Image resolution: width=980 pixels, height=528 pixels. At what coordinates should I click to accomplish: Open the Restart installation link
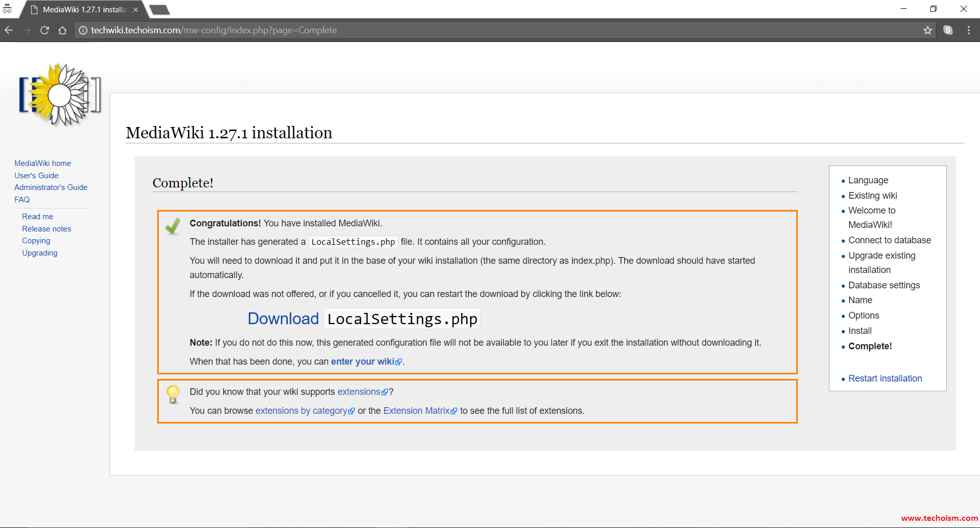(885, 378)
